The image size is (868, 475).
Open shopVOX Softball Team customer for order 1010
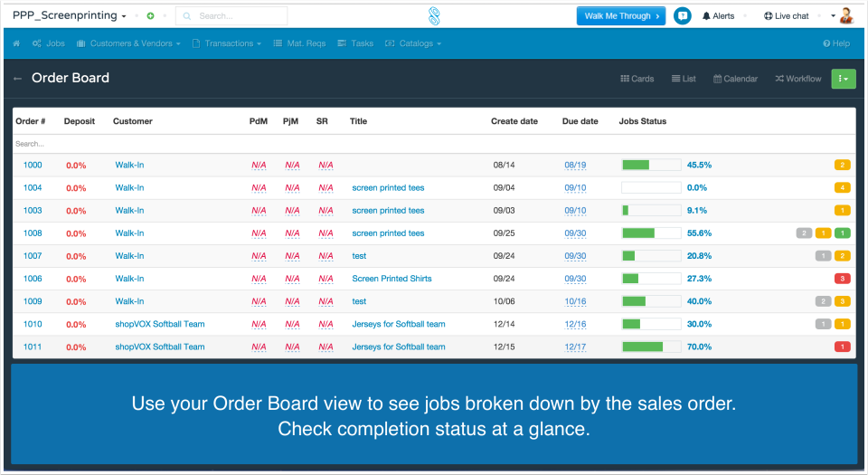160,324
